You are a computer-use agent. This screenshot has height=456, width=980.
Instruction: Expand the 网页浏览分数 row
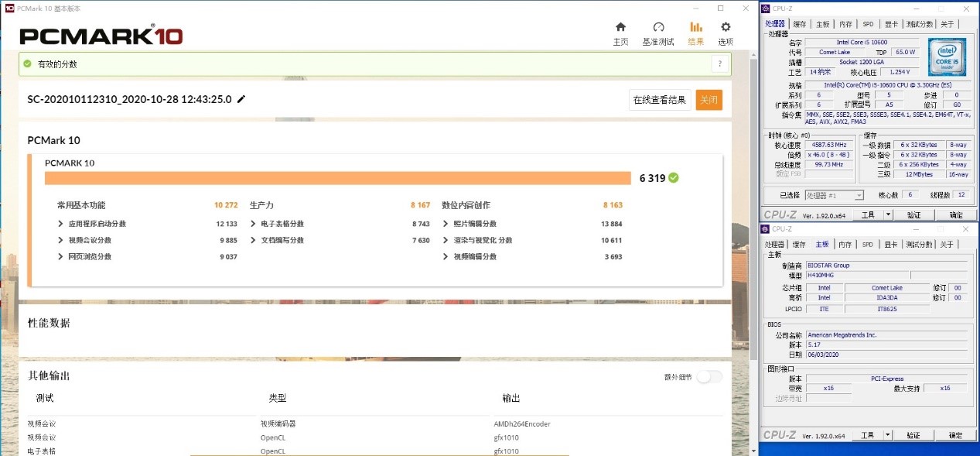click(x=60, y=256)
